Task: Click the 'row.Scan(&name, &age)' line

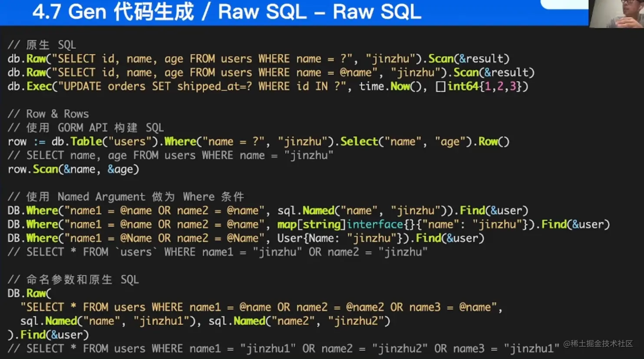Action: [73, 169]
